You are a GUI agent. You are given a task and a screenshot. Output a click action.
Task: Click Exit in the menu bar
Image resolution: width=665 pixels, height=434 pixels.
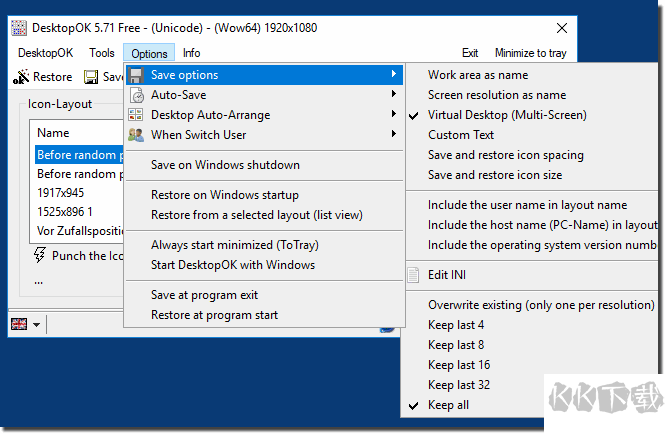pos(470,53)
